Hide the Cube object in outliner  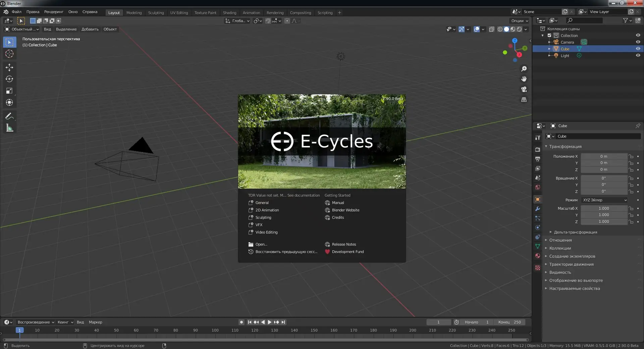638,49
